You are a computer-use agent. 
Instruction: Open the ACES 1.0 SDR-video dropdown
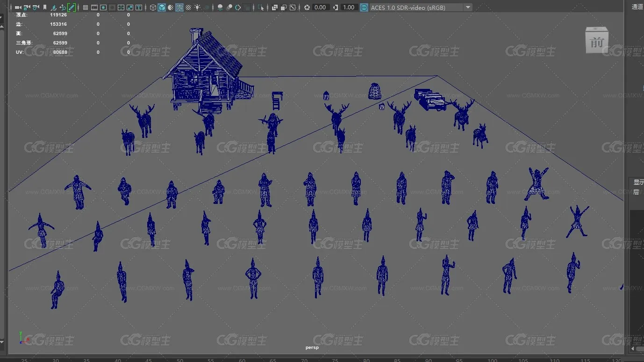421,7
